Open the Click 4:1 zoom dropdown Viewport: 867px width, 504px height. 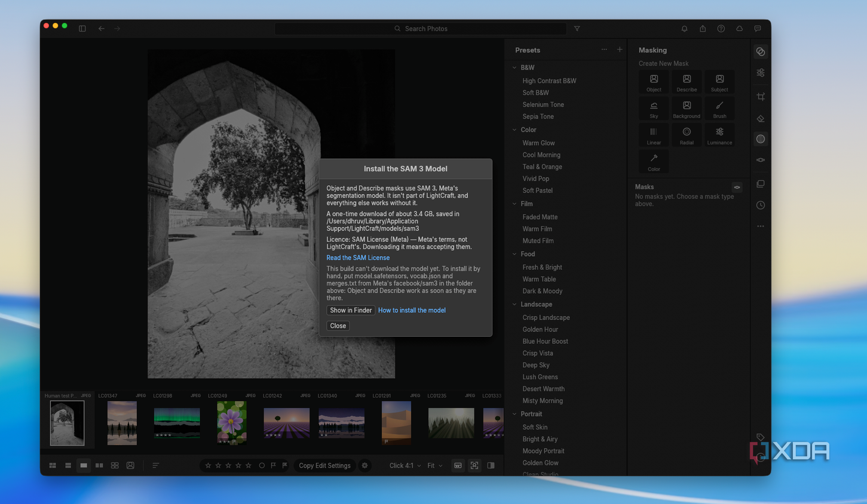405,465
